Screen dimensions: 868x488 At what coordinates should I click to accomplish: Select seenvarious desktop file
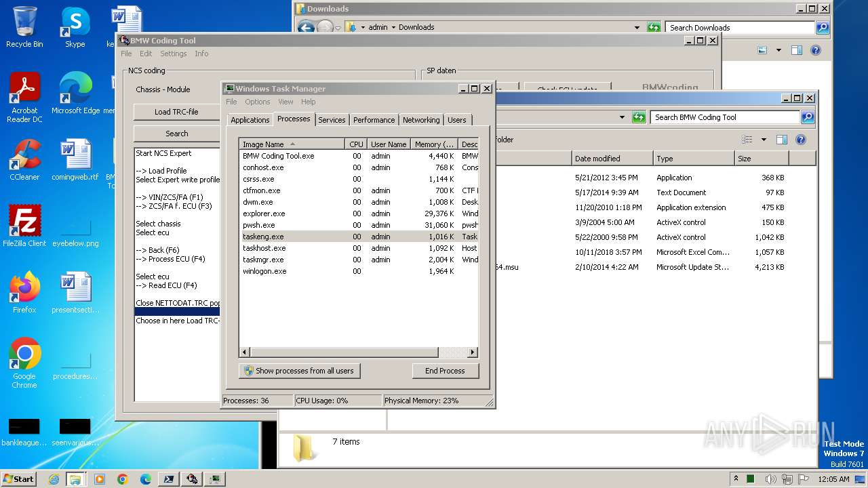(x=75, y=432)
